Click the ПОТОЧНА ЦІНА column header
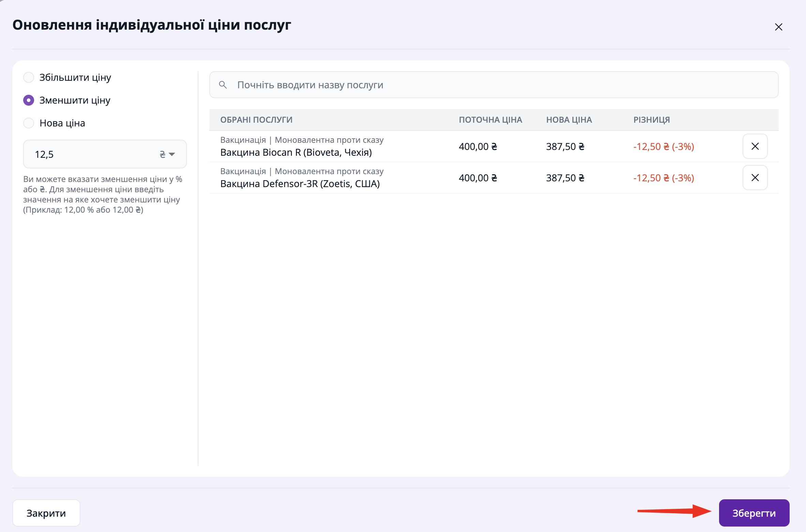 490,120
